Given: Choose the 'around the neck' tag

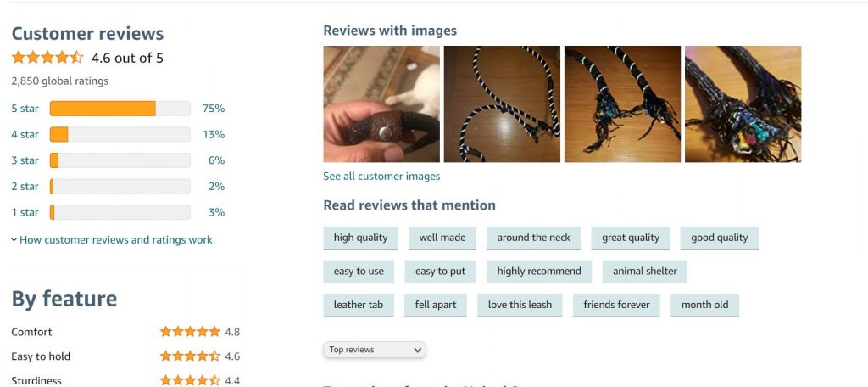Looking at the screenshot, I should coord(534,238).
